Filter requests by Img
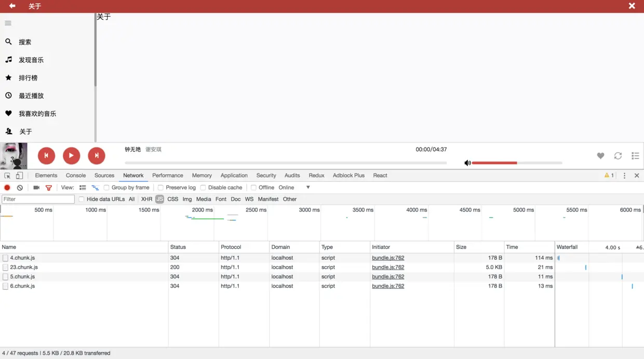644x359 pixels. [187, 199]
